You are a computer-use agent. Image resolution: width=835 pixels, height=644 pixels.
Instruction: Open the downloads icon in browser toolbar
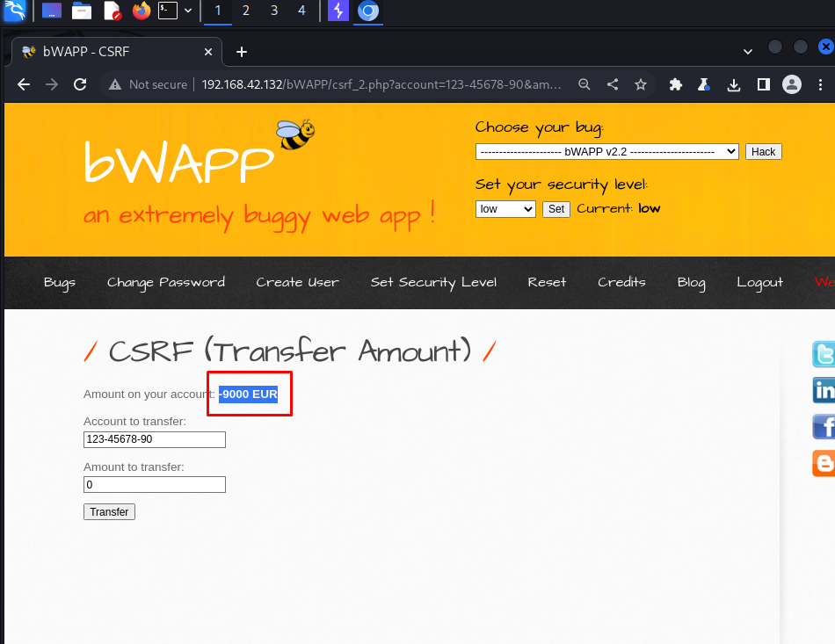pyautogui.click(x=734, y=84)
